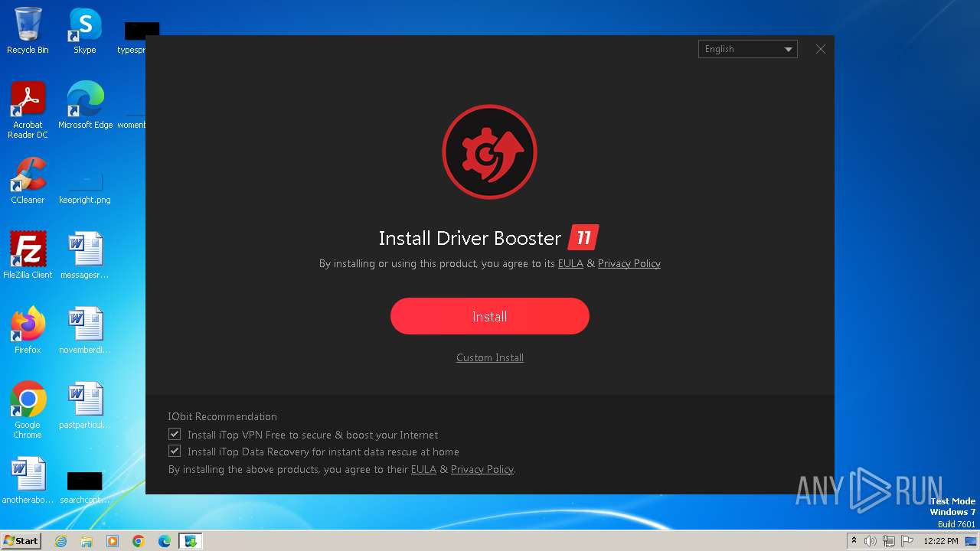Select the CCleaner desktop shortcut
Viewport: 980px width, 551px height.
coord(28,181)
